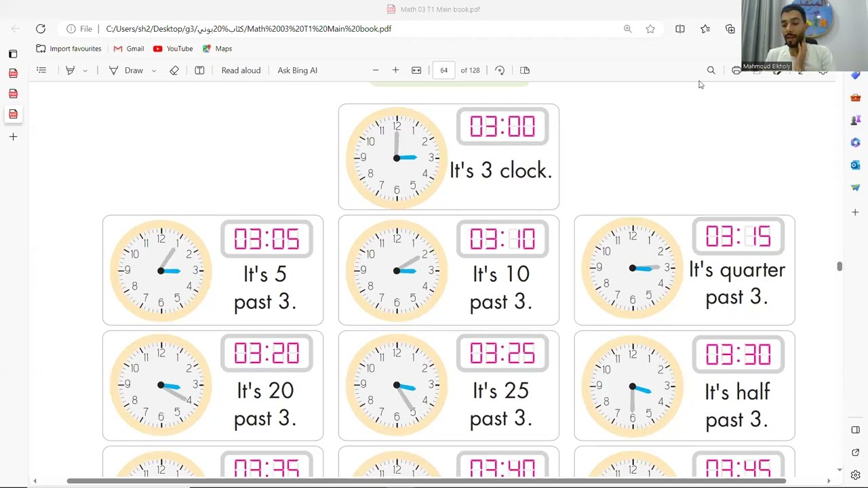This screenshot has height=488, width=868.
Task: Open the favourites list icon
Action: (x=705, y=28)
